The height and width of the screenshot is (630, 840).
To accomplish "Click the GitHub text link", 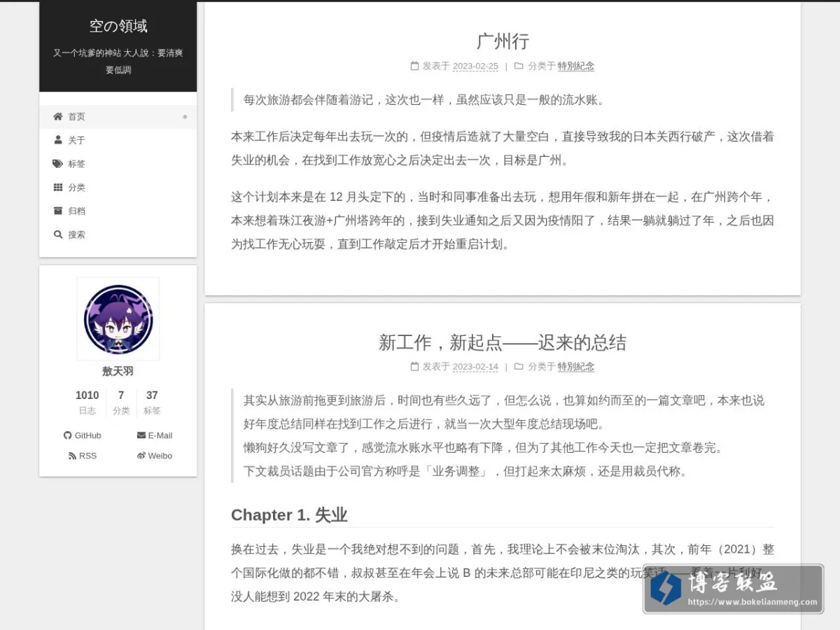I will click(x=88, y=435).
